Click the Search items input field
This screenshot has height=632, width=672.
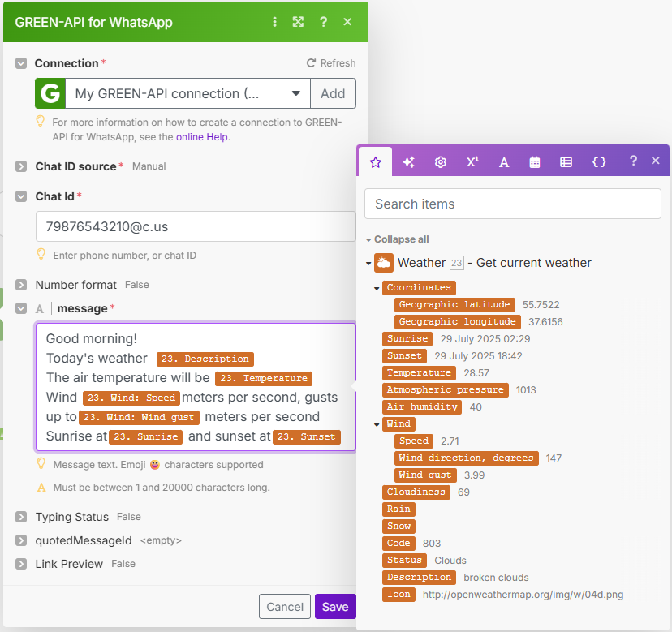(512, 204)
